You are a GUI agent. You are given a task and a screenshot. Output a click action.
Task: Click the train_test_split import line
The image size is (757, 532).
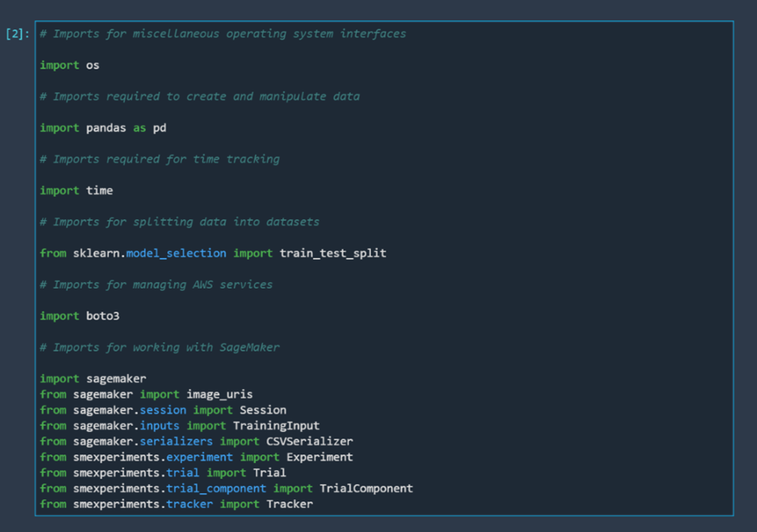pyautogui.click(x=213, y=253)
